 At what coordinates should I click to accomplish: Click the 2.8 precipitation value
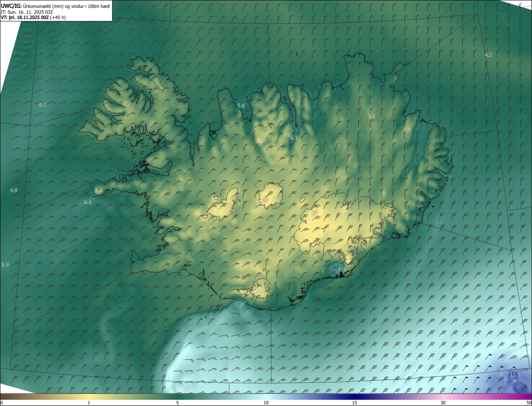tap(407, 130)
